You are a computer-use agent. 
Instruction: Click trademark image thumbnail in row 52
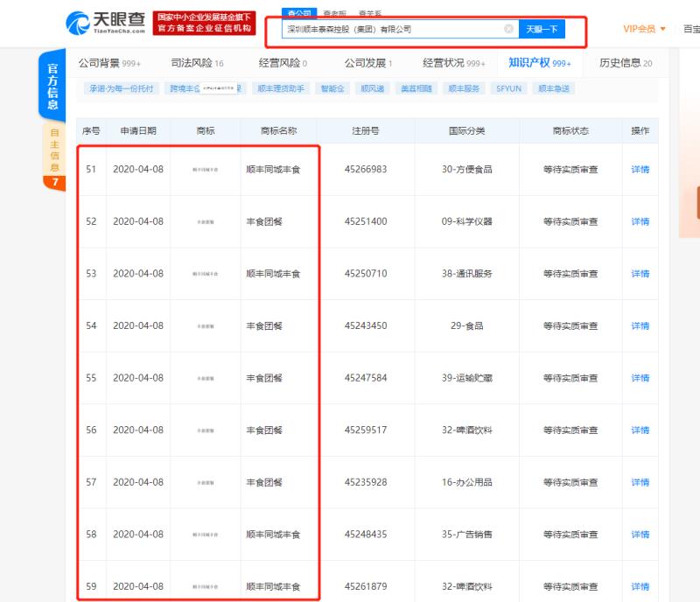coord(205,221)
